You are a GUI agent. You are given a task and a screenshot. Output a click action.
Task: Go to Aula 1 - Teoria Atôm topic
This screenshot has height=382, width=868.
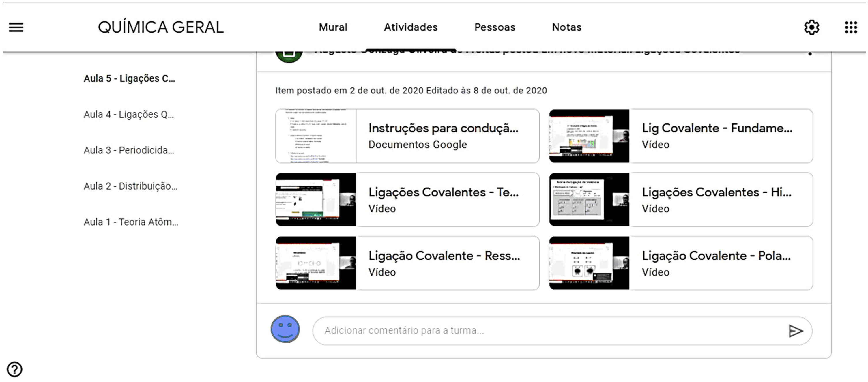click(x=131, y=222)
